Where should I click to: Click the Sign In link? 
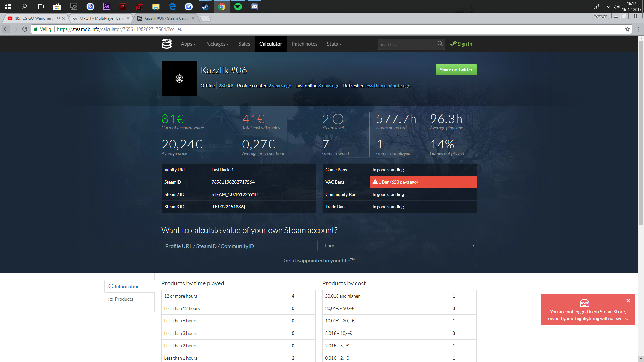461,44
